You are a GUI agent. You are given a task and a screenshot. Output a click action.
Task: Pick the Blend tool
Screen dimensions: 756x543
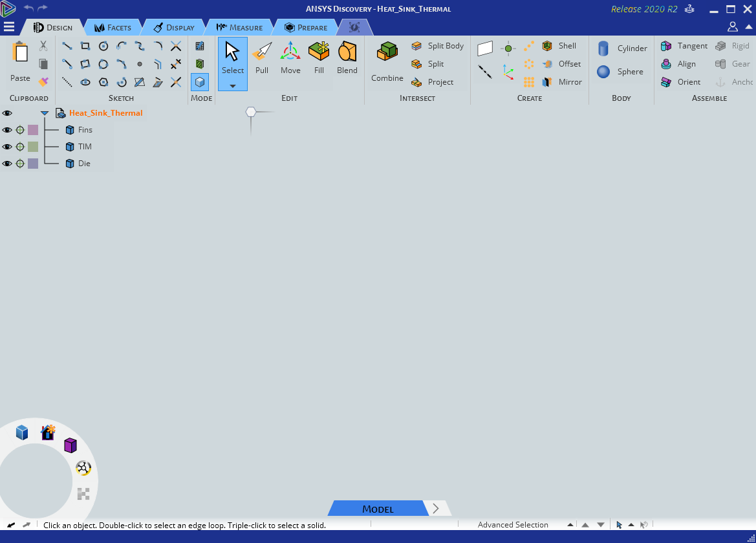coord(347,58)
